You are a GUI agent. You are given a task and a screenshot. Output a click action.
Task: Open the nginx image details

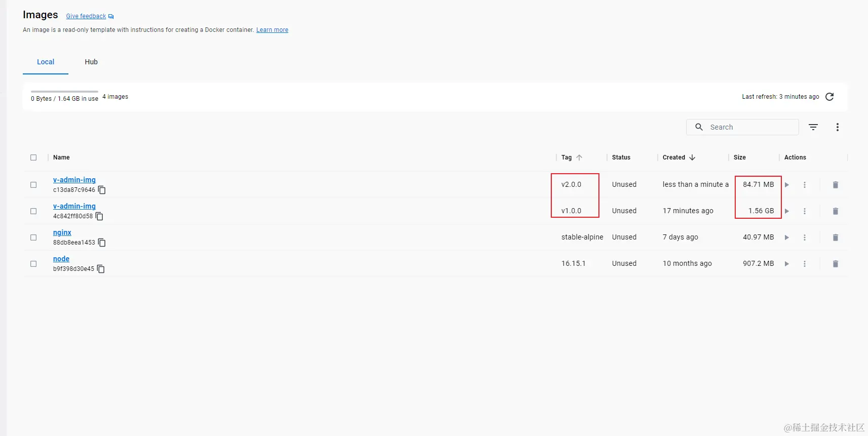pyautogui.click(x=62, y=232)
